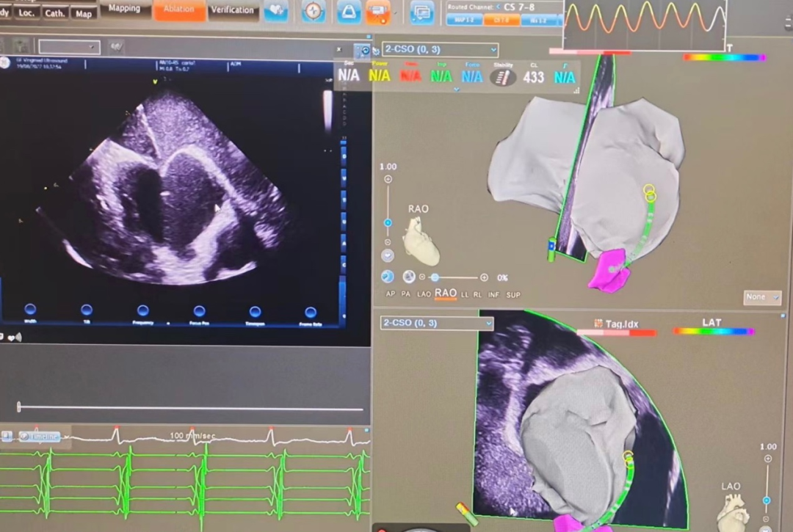Click the ultrasound Focus Pos knob
793x532 pixels.
[x=199, y=310]
